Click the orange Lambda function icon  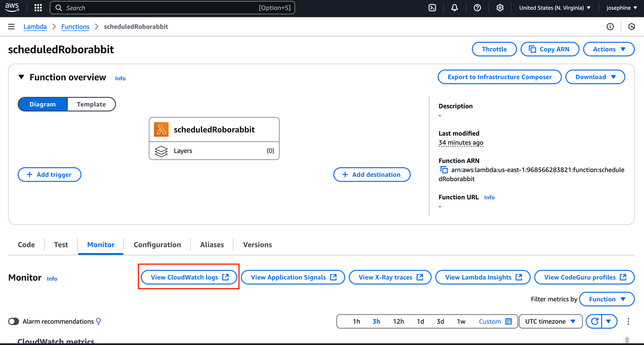coord(161,129)
